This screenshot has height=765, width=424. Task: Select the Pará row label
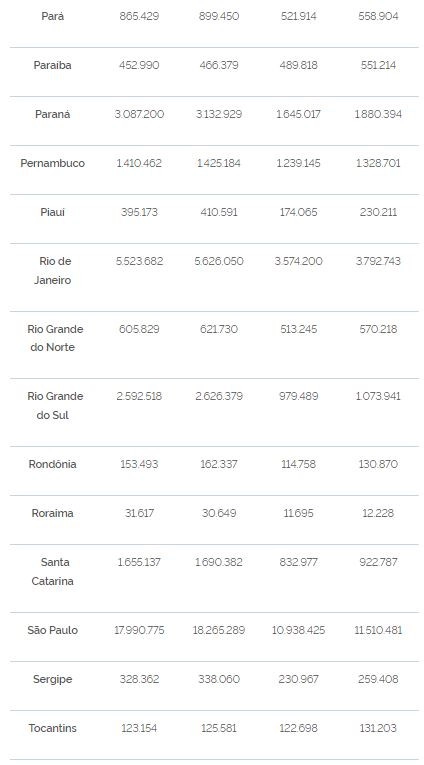pyautogui.click(x=53, y=16)
